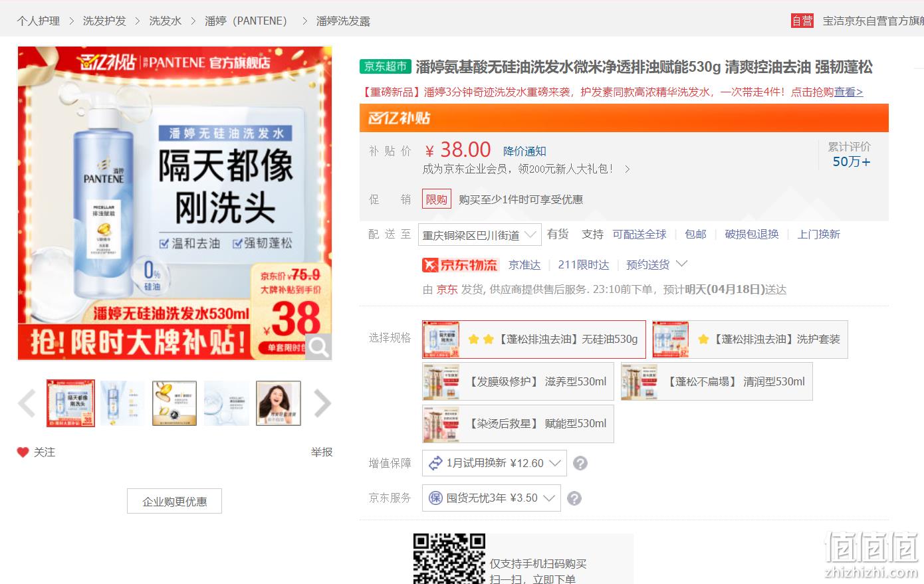Open 个人护理 breadcrumb
This screenshot has width=924, height=584.
tap(39, 21)
